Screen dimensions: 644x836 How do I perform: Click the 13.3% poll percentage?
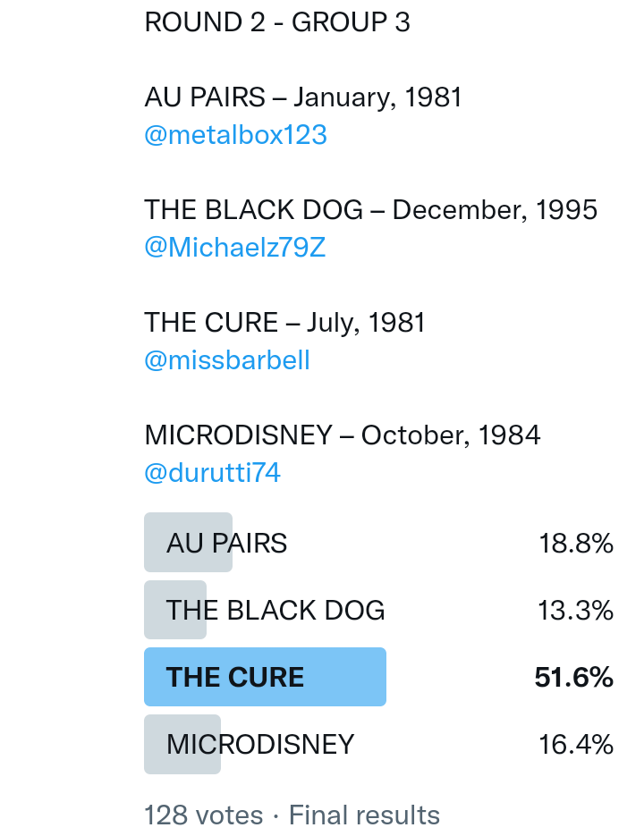click(575, 611)
